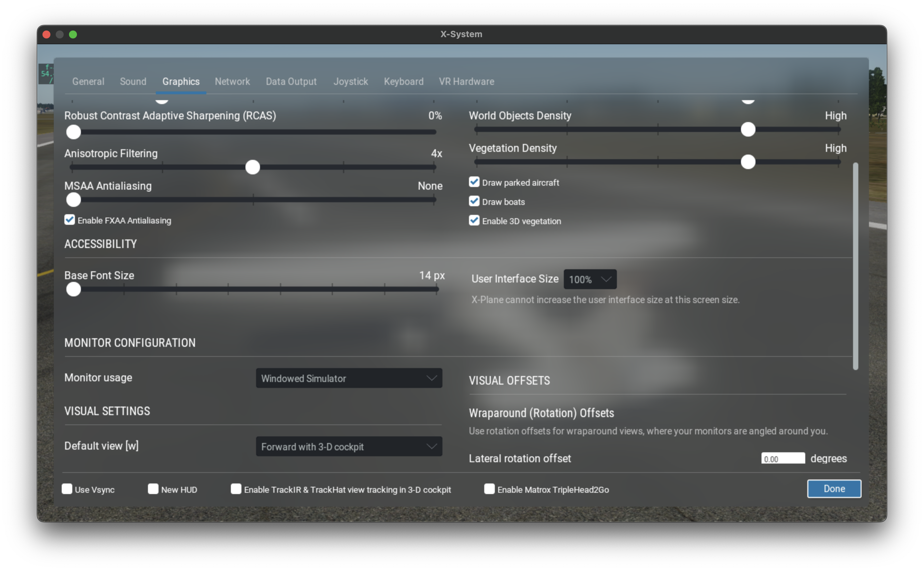Click the Anisotropic Filtering slider handle
This screenshot has width=924, height=571.
pos(253,167)
